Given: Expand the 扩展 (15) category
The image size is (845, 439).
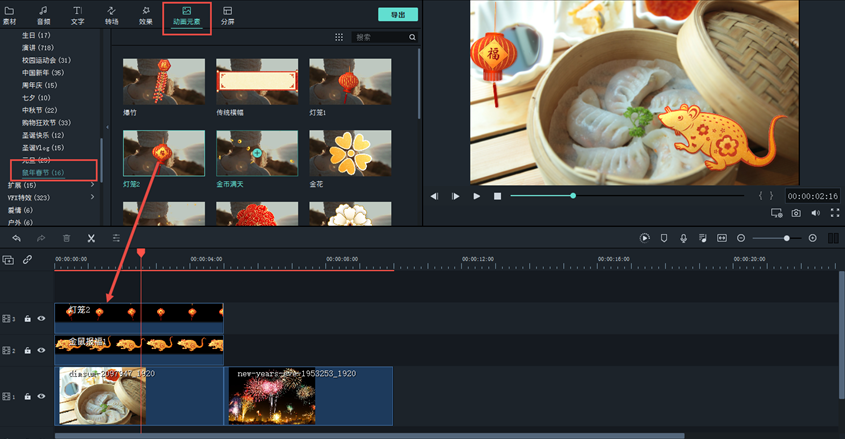Looking at the screenshot, I should [x=93, y=185].
